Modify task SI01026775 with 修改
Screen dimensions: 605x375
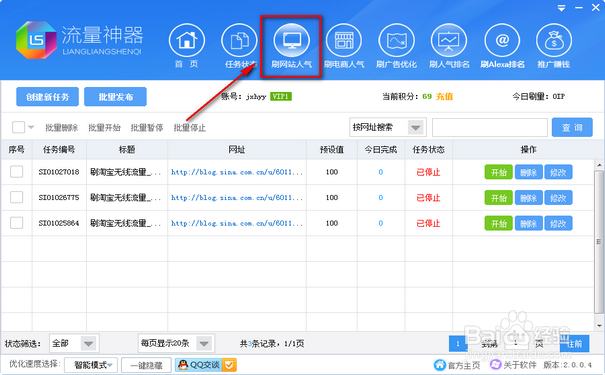558,198
